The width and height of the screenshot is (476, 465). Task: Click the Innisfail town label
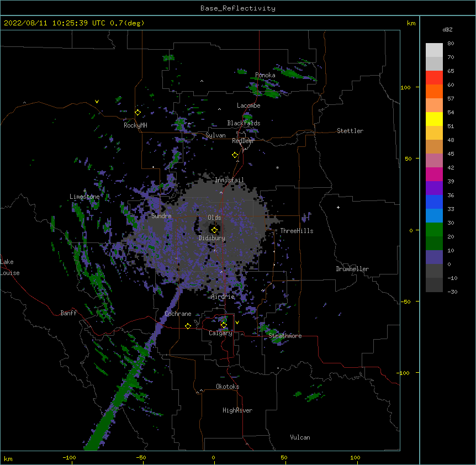tap(230, 180)
